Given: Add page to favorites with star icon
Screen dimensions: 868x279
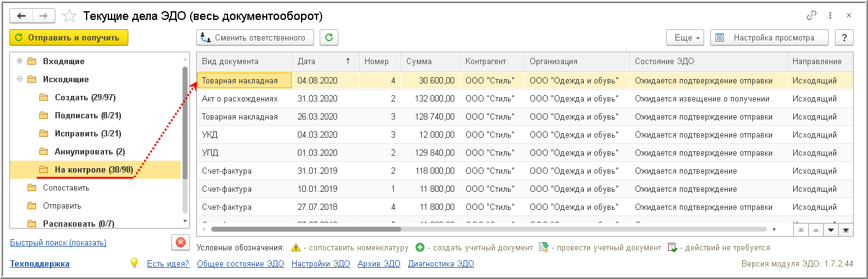Looking at the screenshot, I should (x=70, y=16).
